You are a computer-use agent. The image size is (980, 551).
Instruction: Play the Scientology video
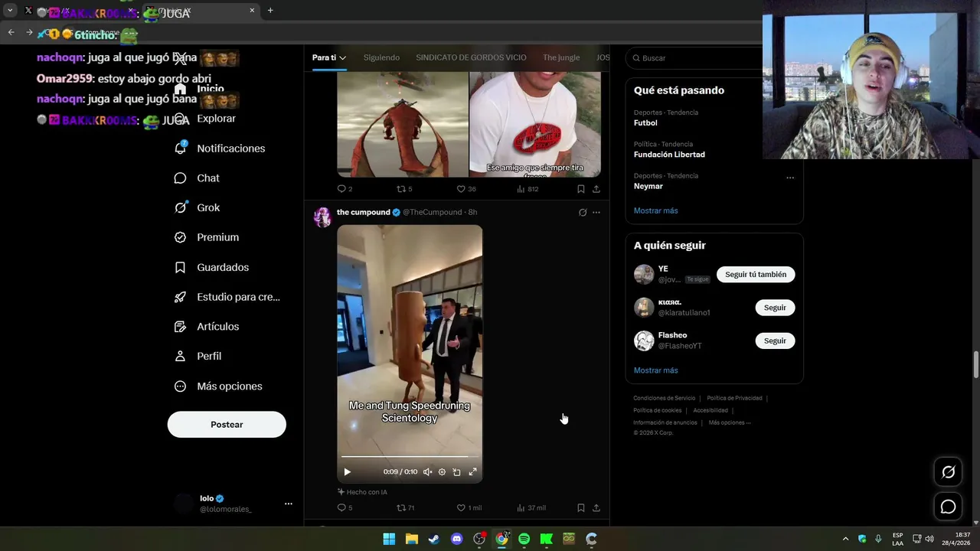point(347,472)
